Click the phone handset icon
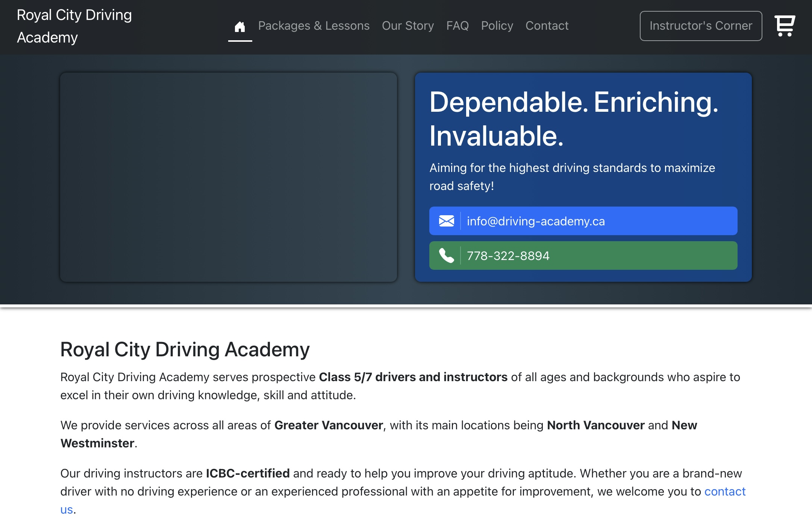 pyautogui.click(x=447, y=255)
